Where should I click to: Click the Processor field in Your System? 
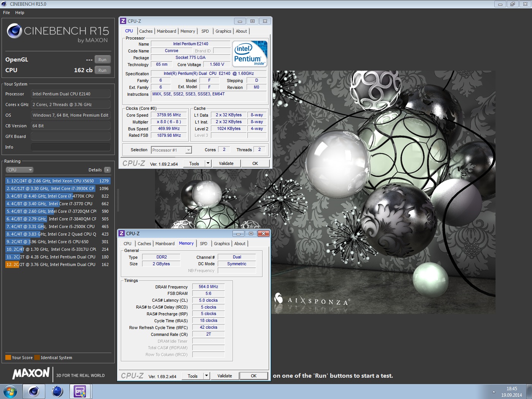71,94
